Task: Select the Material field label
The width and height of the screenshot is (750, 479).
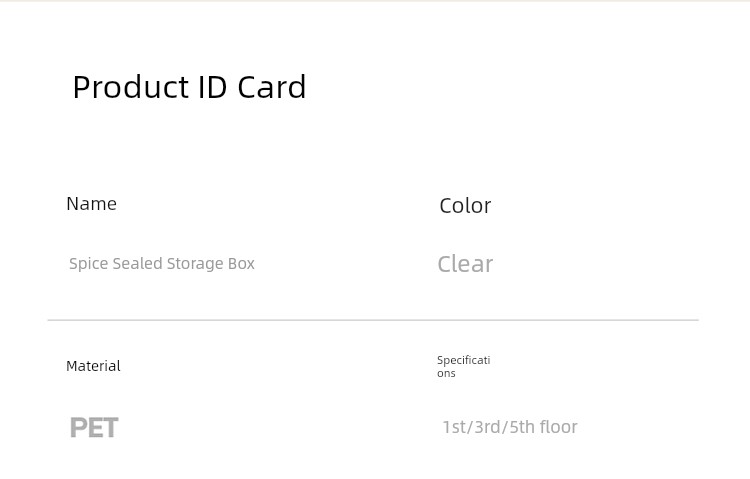Action: click(93, 366)
